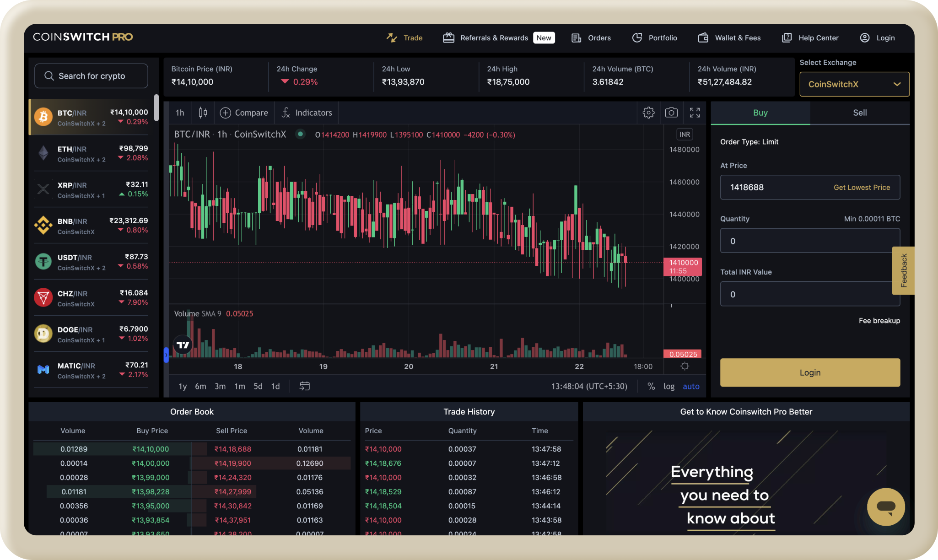The width and height of the screenshot is (938, 560).
Task: Toggle percent scale on the chart
Action: [x=651, y=386]
